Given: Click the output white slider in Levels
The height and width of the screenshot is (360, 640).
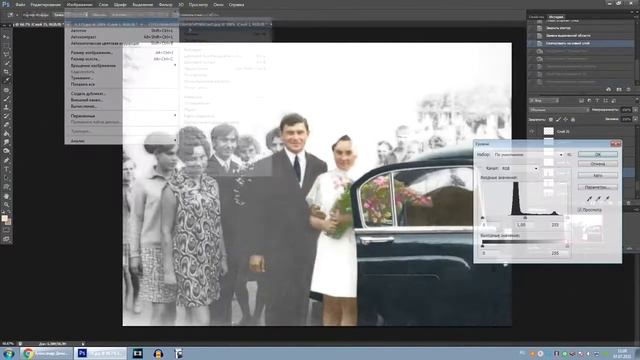Looking at the screenshot, I should (x=567, y=246).
